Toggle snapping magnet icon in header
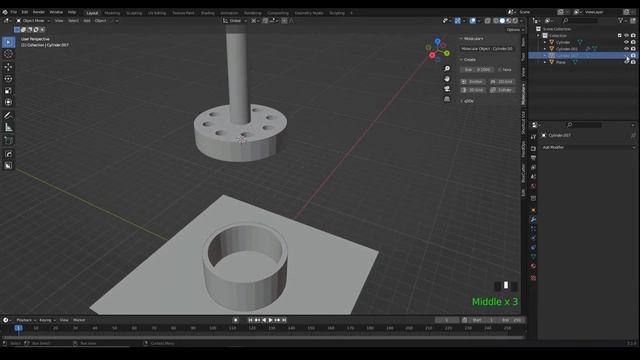This screenshot has height=360, width=640. tap(265, 20)
